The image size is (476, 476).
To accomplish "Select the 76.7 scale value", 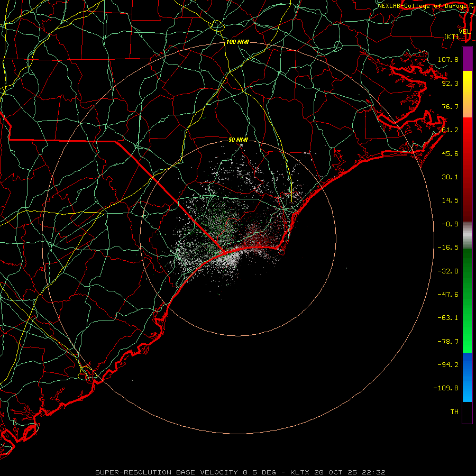I will (x=450, y=106).
